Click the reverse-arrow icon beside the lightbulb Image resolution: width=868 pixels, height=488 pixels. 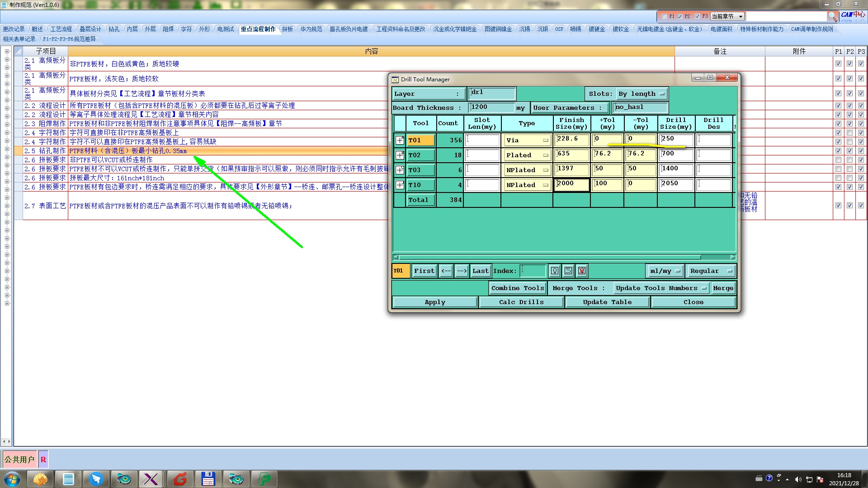pos(568,271)
